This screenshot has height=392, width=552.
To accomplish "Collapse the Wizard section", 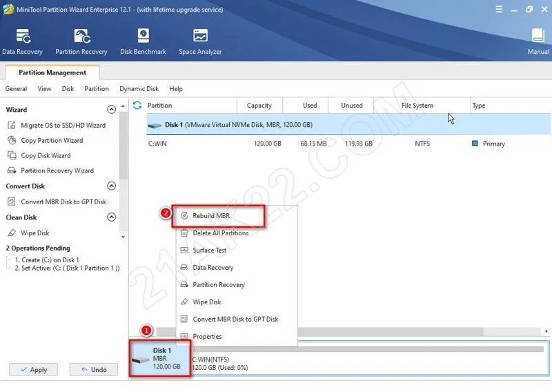I will tap(112, 110).
